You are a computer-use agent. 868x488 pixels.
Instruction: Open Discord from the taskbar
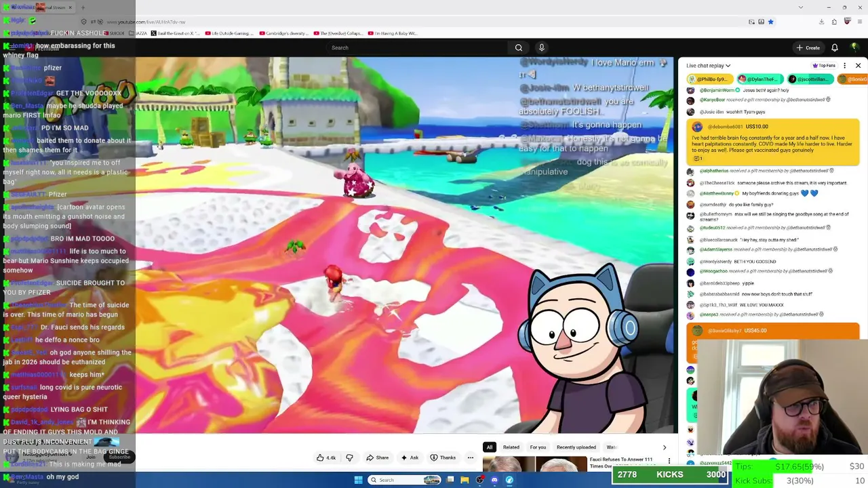(494, 480)
